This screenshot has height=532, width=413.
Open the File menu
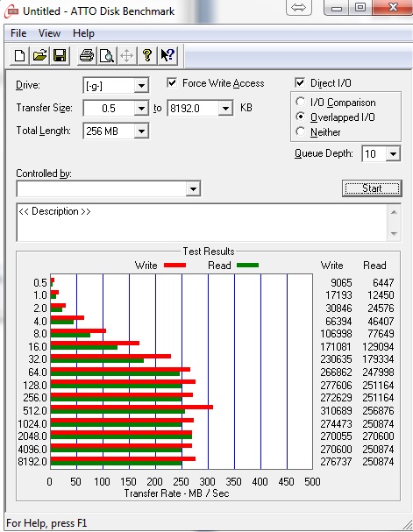pyautogui.click(x=18, y=33)
